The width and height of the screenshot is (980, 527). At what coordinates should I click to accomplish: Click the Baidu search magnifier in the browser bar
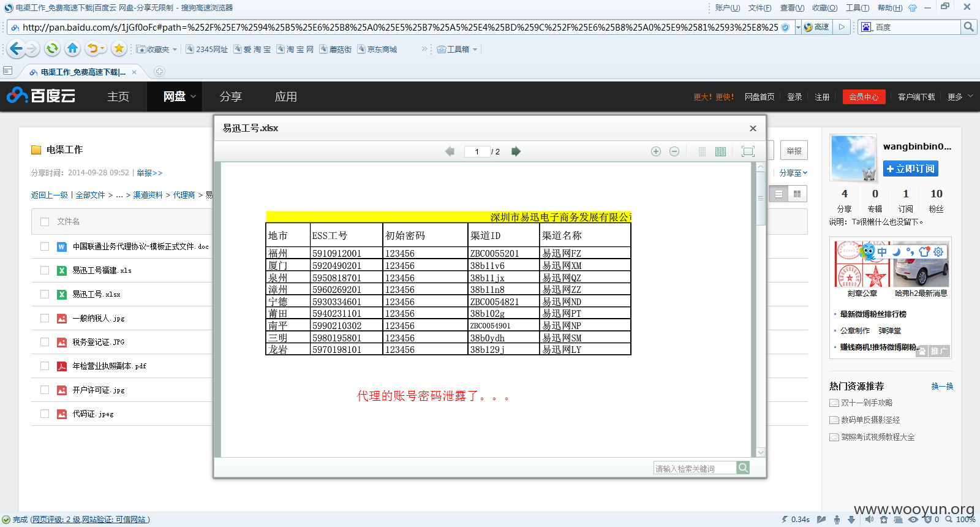968,27
